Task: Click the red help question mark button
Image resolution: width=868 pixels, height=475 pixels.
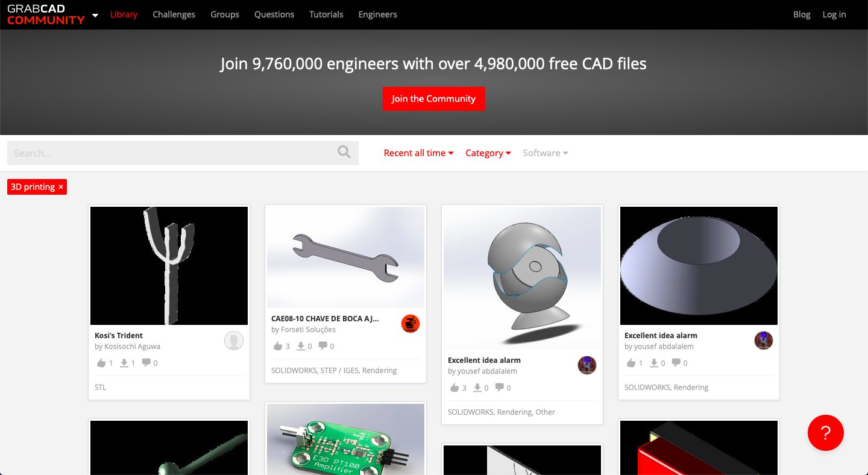Action: tap(826, 433)
